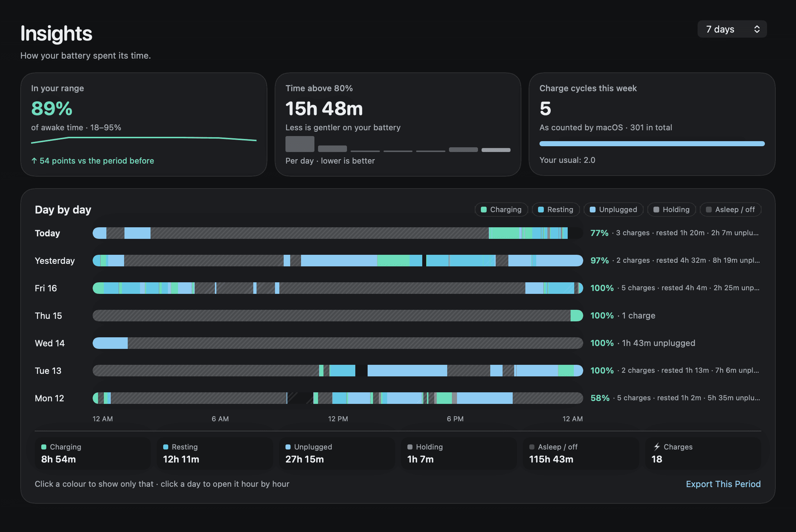Viewport: 796px width, 532px height.
Task: Click Mon 12's 58% summary text
Action: coord(675,398)
